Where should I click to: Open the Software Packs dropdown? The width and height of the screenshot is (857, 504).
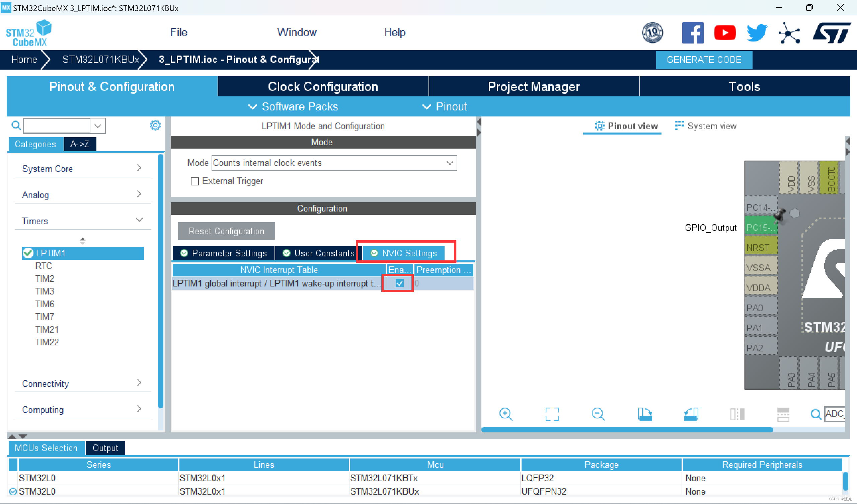click(x=293, y=107)
